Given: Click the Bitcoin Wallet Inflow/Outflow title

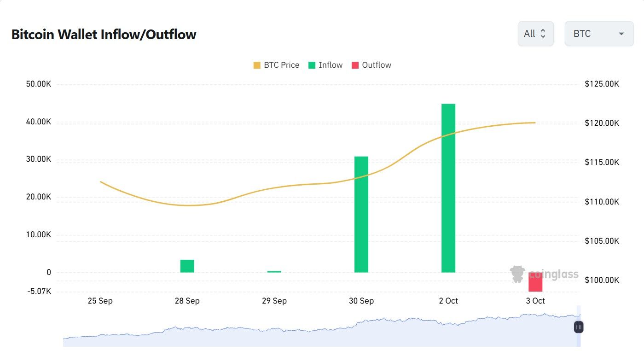Looking at the screenshot, I should click(104, 34).
